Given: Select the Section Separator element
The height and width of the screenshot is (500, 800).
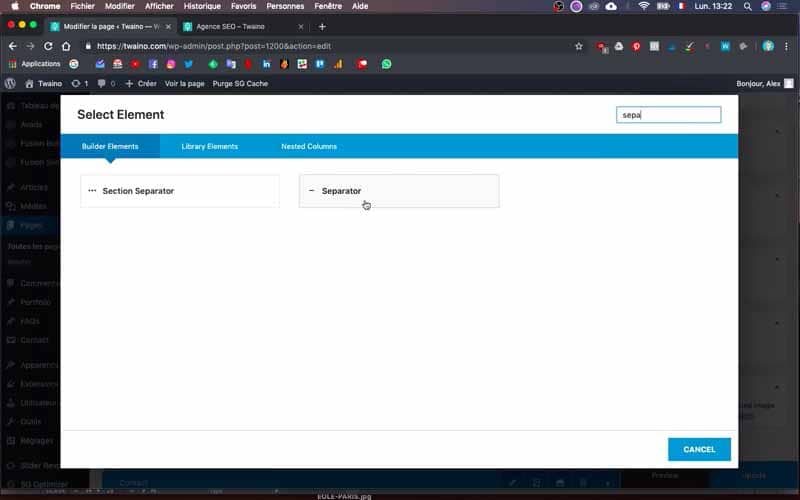Looking at the screenshot, I should [180, 191].
